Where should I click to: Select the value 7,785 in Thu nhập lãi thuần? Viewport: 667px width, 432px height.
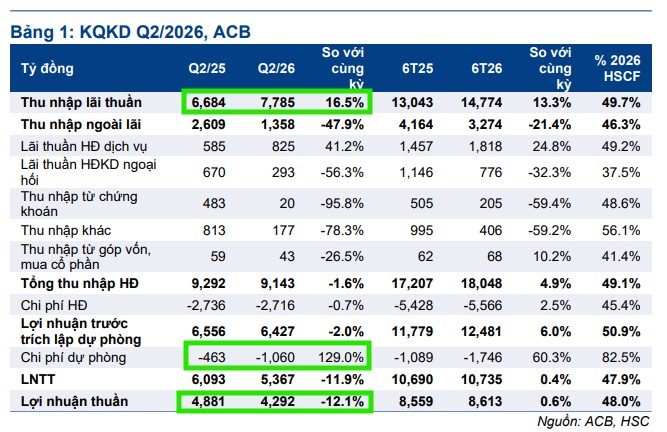[278, 102]
